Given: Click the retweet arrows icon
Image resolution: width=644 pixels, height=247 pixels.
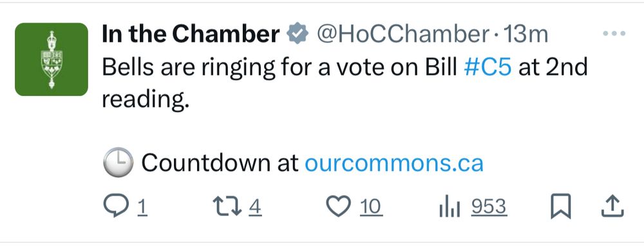Looking at the screenshot, I should pyautogui.click(x=227, y=206).
